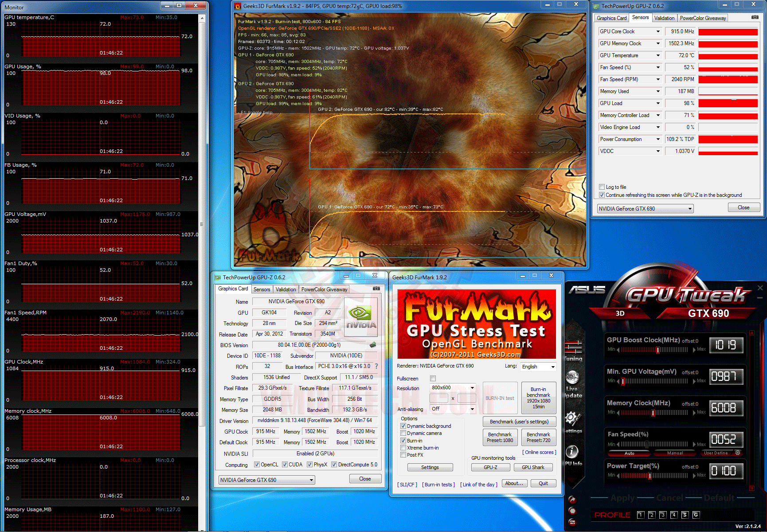
Task: Open PowerColor Giveaway tab in lower GPU-Z window
Action: [x=324, y=289]
